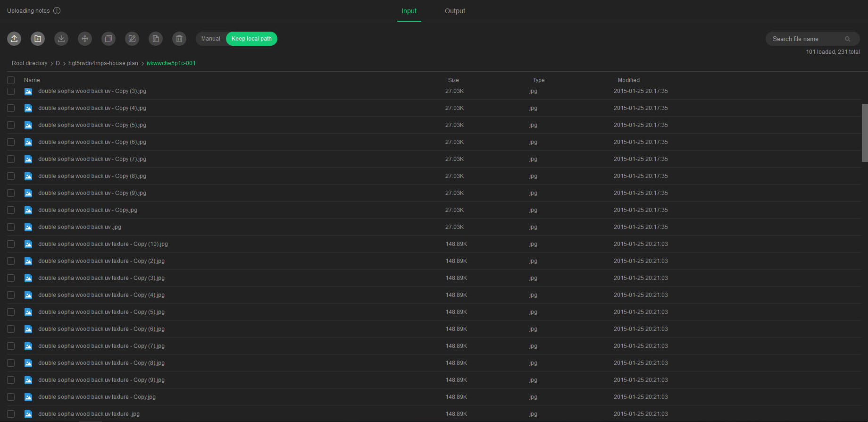The width and height of the screenshot is (868, 422).
Task: Click the Uploading notes info icon
Action: pos(57,11)
